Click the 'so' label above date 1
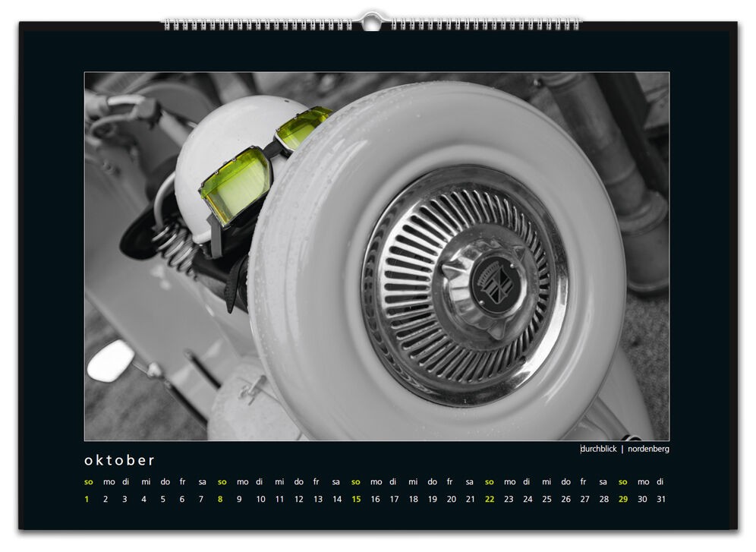 pos(88,481)
